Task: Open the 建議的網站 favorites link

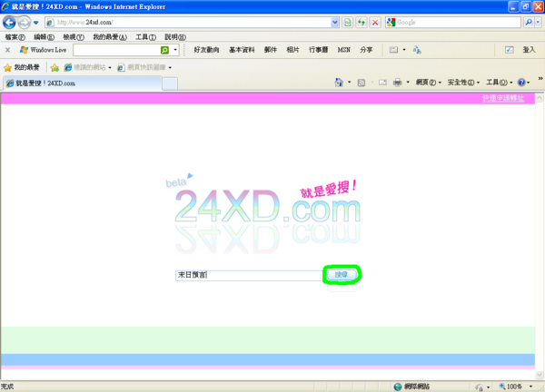Action: coord(87,67)
